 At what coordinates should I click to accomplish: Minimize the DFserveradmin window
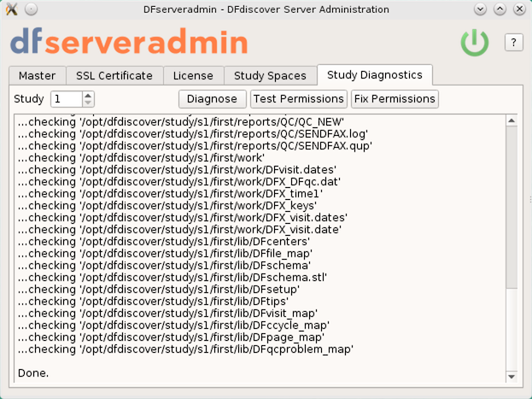(480, 9)
